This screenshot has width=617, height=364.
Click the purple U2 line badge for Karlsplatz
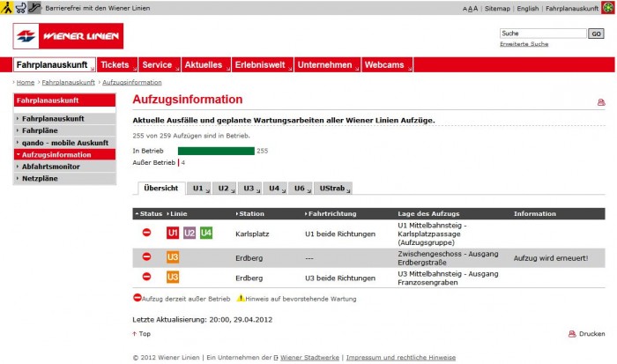tap(190, 233)
